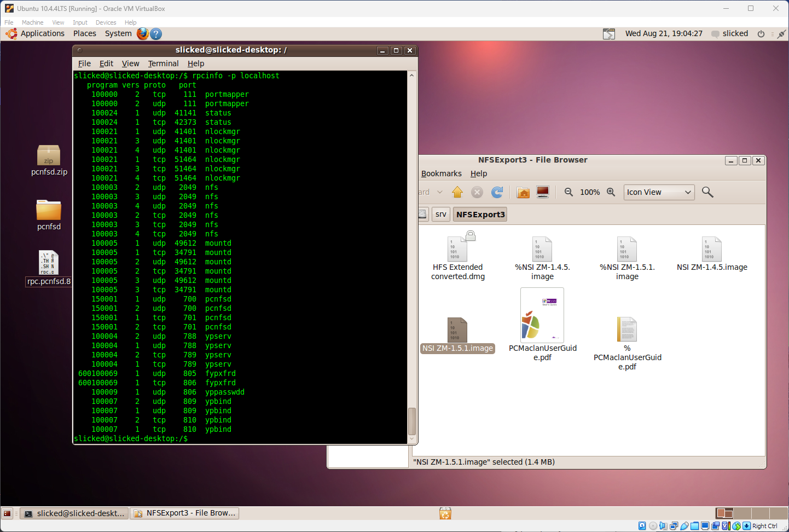Open the Trash icon in bottom panel

pos(445,513)
